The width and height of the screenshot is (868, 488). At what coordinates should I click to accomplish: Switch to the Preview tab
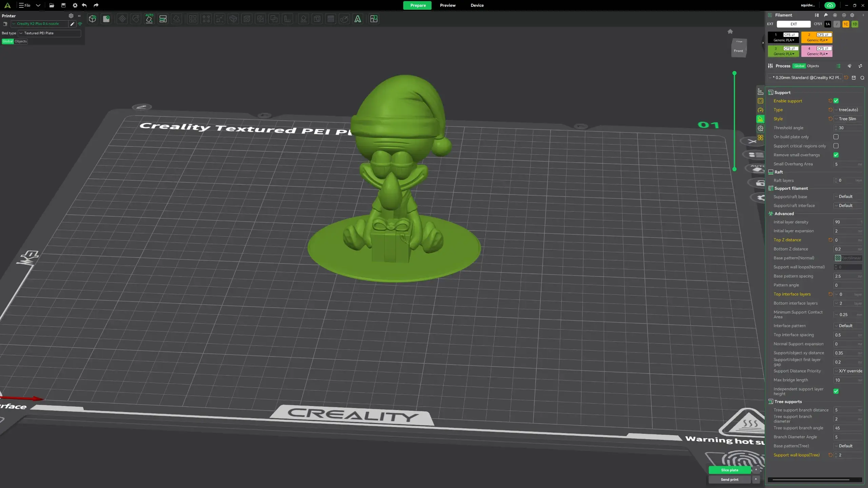(448, 5)
